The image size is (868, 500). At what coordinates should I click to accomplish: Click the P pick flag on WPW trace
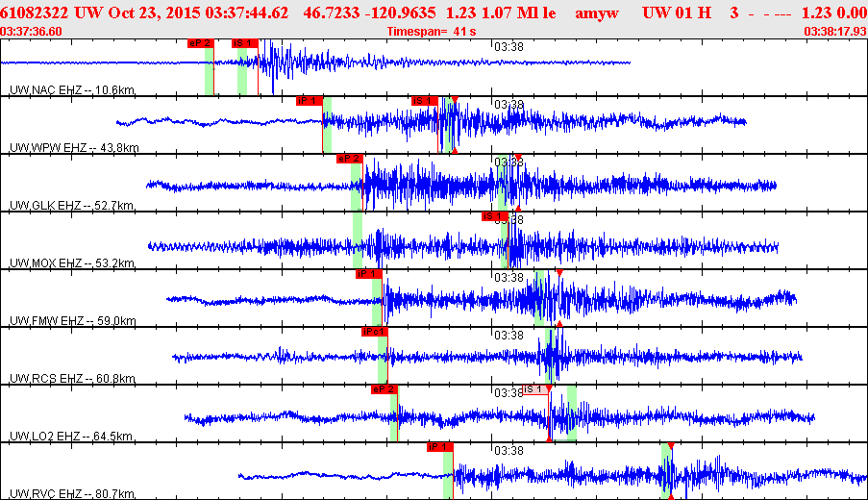[x=308, y=100]
